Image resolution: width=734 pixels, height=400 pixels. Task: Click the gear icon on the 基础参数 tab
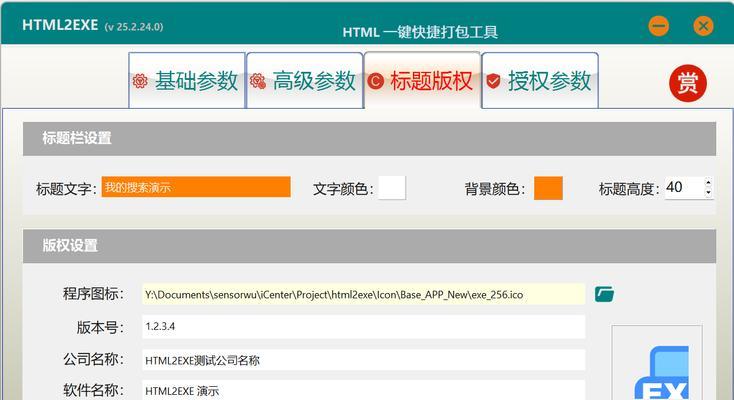tap(140, 81)
